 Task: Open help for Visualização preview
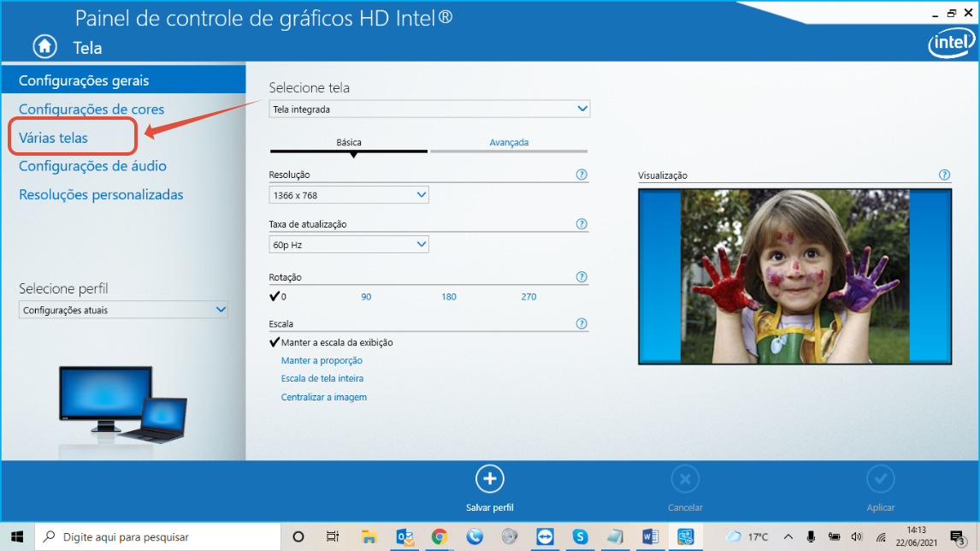coord(944,175)
